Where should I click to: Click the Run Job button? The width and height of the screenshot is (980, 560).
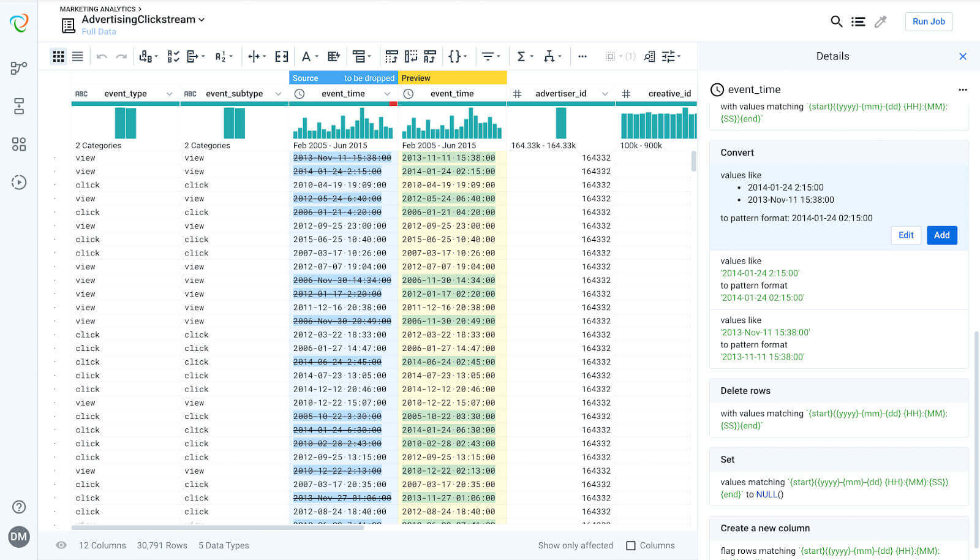[928, 21]
